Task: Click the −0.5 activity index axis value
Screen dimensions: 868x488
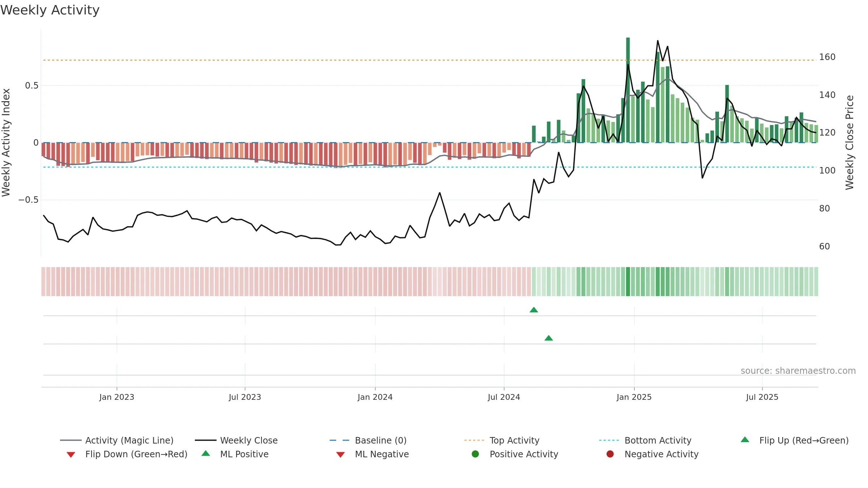Action: tap(28, 200)
